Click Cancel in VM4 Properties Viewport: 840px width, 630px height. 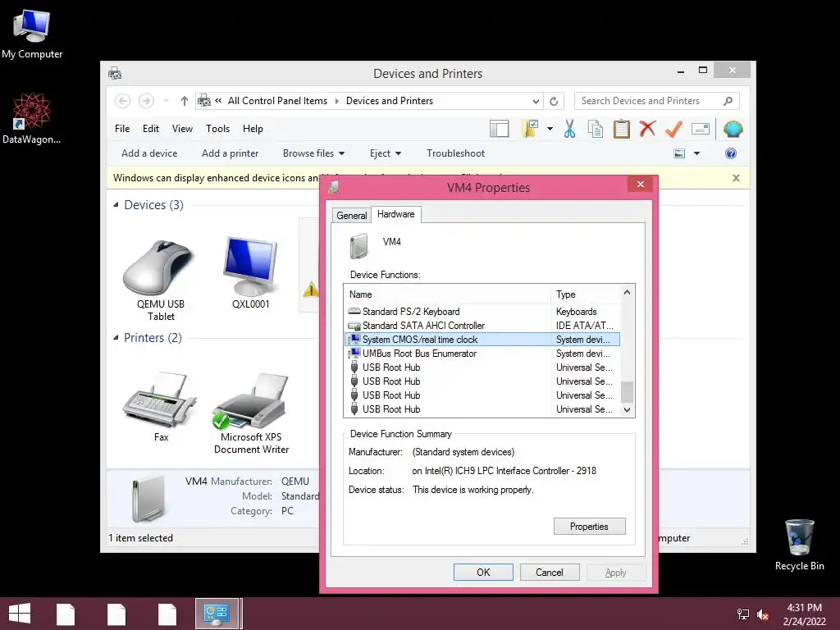click(549, 572)
